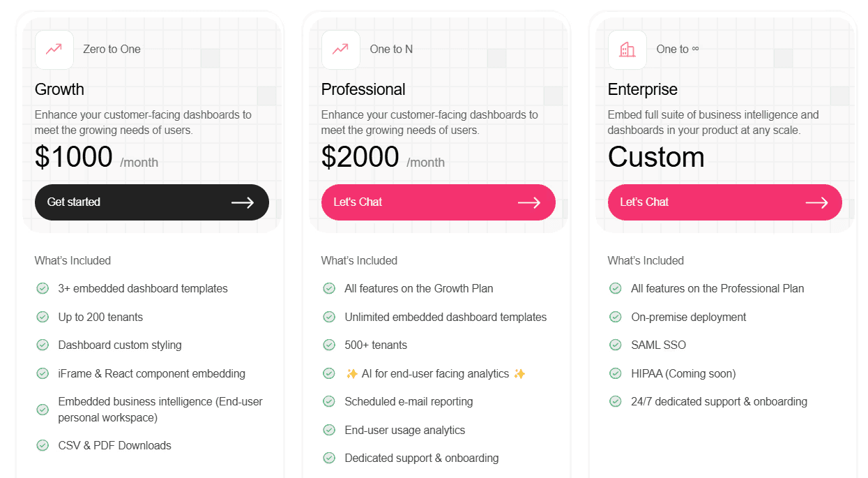Click the checkmark beside '500+ tenants'
The width and height of the screenshot is (868, 478).
click(329, 345)
